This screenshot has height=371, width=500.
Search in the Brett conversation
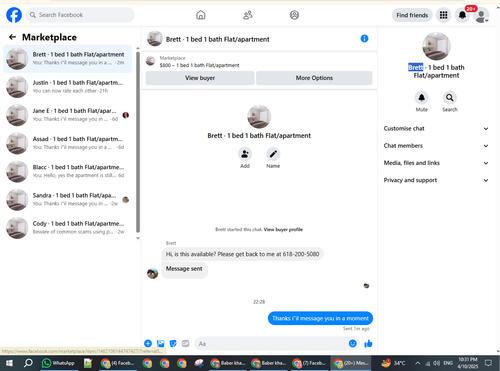(x=450, y=98)
